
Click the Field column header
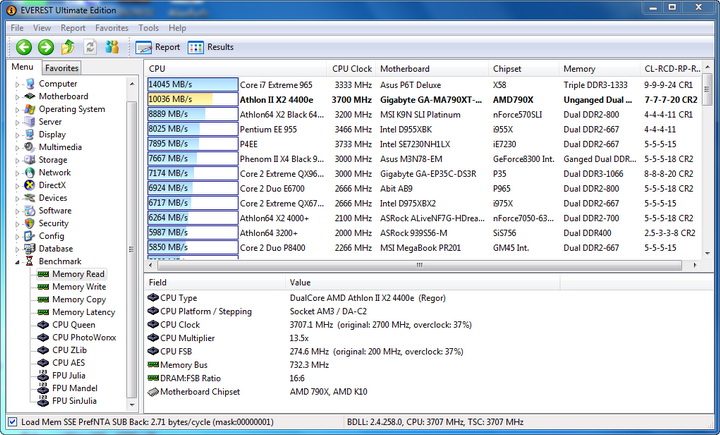(x=214, y=282)
